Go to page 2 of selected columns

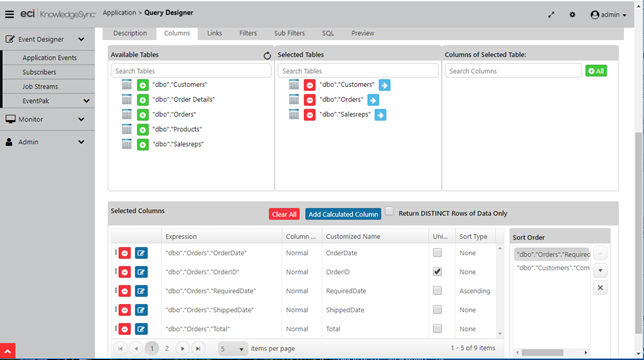click(167, 349)
